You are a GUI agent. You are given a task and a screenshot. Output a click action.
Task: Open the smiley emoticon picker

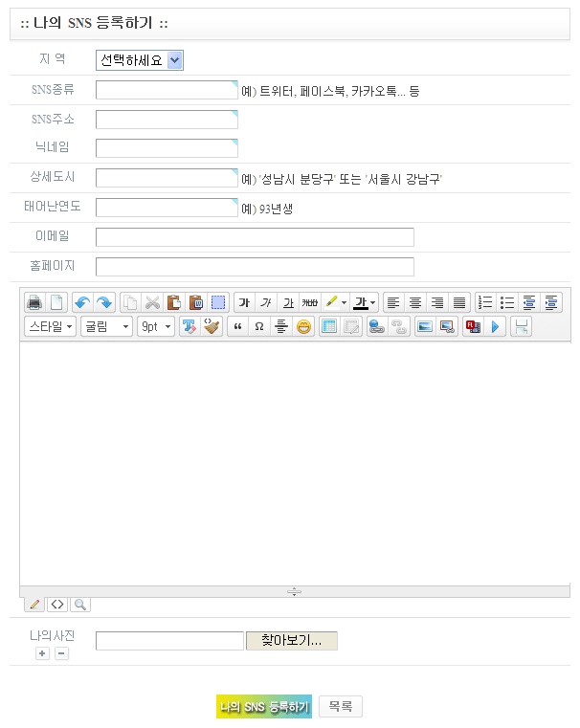coord(303,327)
